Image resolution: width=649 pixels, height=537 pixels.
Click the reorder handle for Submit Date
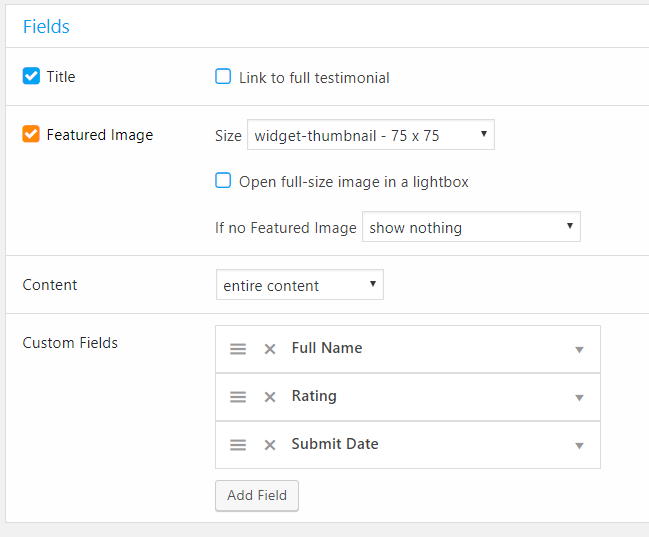coord(238,445)
